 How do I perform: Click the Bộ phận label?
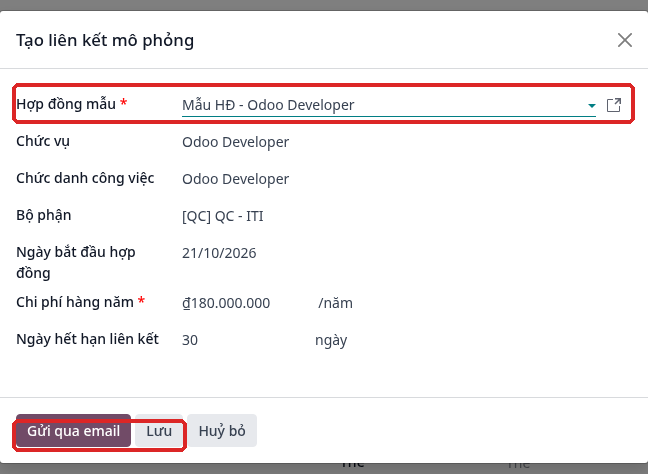[44, 215]
